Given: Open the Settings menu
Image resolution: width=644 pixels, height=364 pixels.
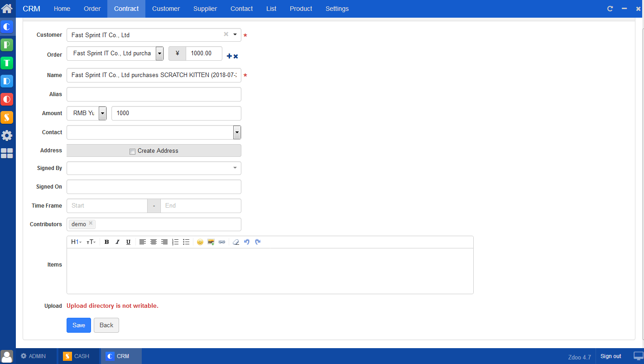Looking at the screenshot, I should [337, 9].
